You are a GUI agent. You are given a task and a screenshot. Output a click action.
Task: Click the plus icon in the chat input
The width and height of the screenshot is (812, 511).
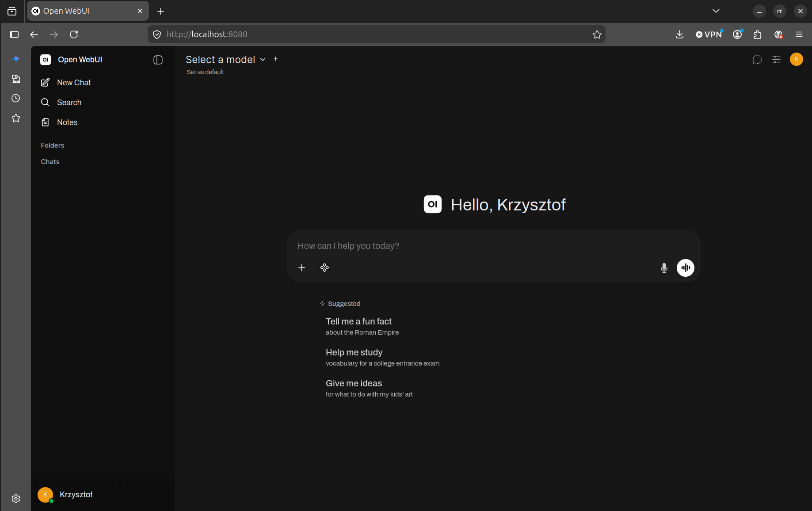(x=302, y=268)
